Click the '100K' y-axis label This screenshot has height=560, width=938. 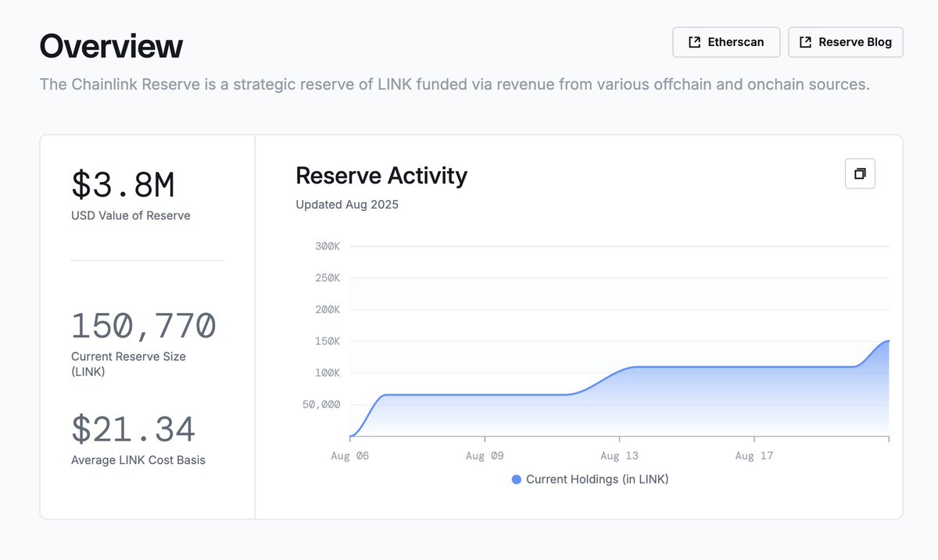(x=328, y=373)
